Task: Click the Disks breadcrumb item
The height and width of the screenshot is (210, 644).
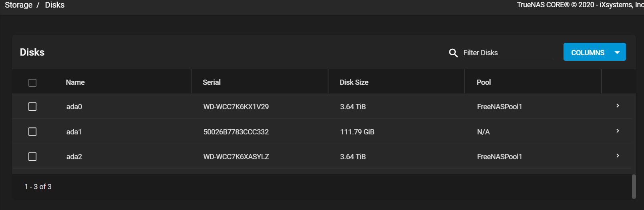Action: (x=55, y=5)
